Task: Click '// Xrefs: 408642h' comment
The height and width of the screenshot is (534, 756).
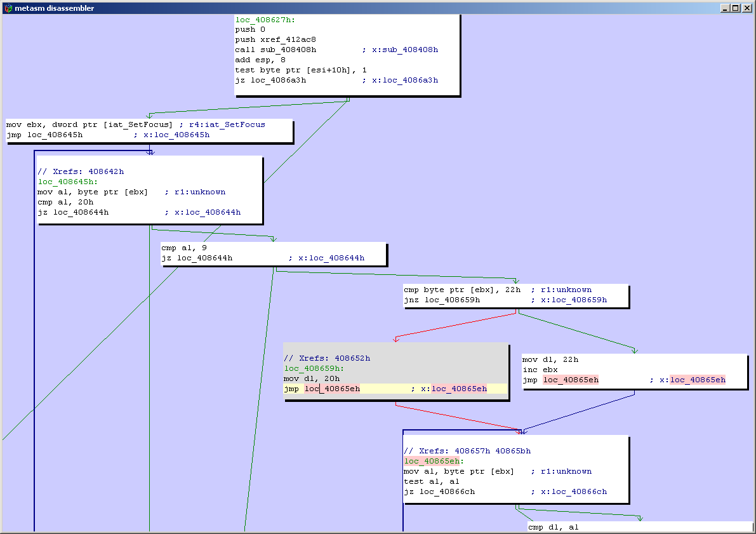Action: 81,171
